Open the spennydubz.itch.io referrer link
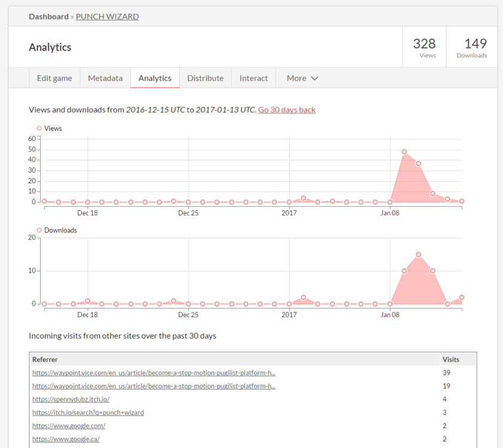This screenshot has height=448, width=503. (x=71, y=399)
